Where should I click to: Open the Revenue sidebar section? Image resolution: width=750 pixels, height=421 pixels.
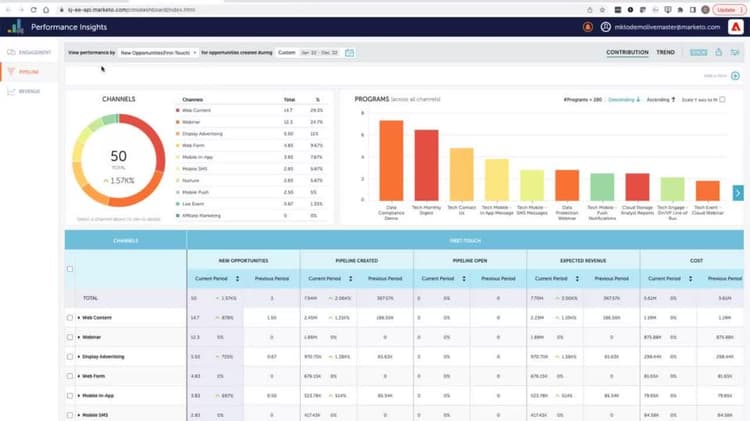pyautogui.click(x=29, y=91)
